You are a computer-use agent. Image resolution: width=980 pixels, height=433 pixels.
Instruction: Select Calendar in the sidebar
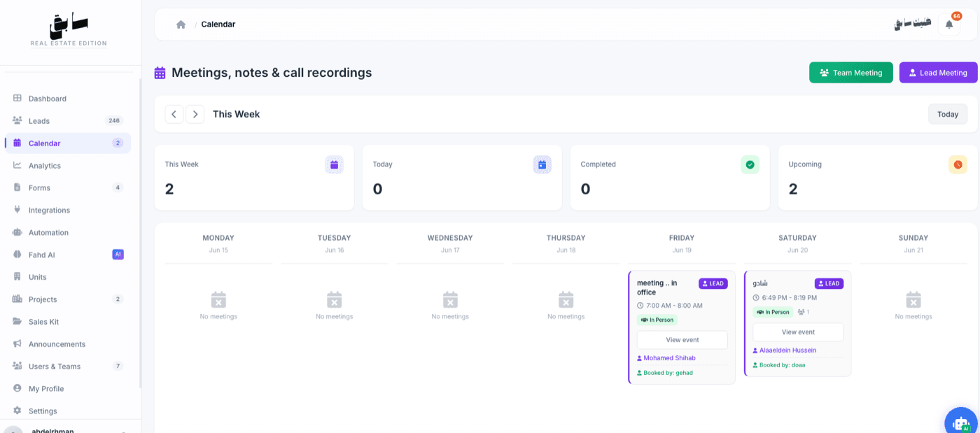coord(68,143)
